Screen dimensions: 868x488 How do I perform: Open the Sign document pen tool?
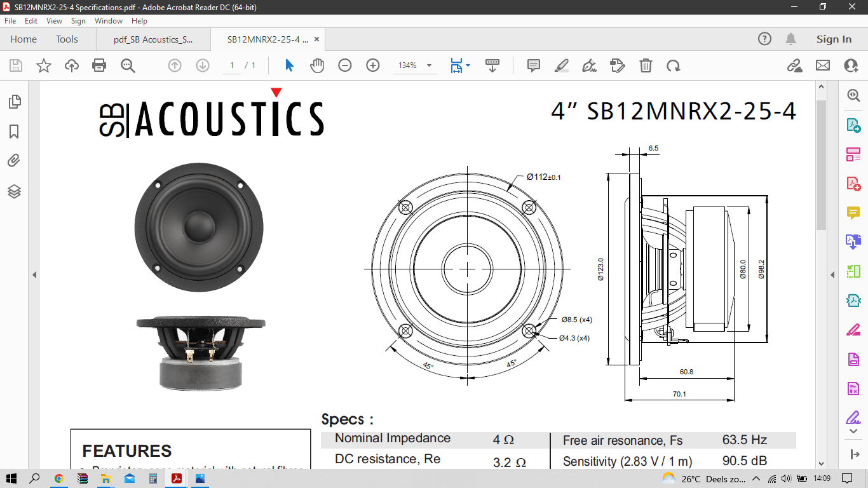(x=589, y=65)
